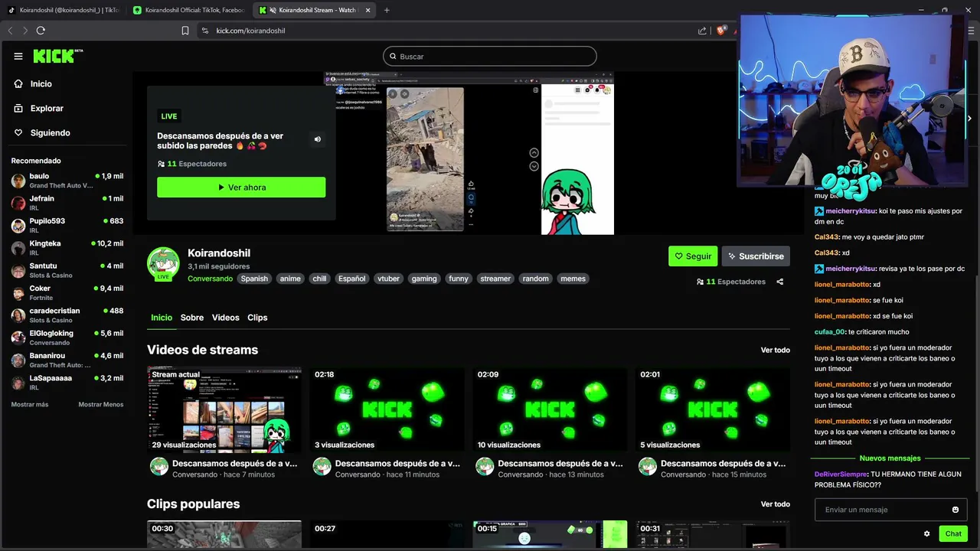Select the Inicio channel tab
Viewport: 980px width, 551px height.
(162, 318)
